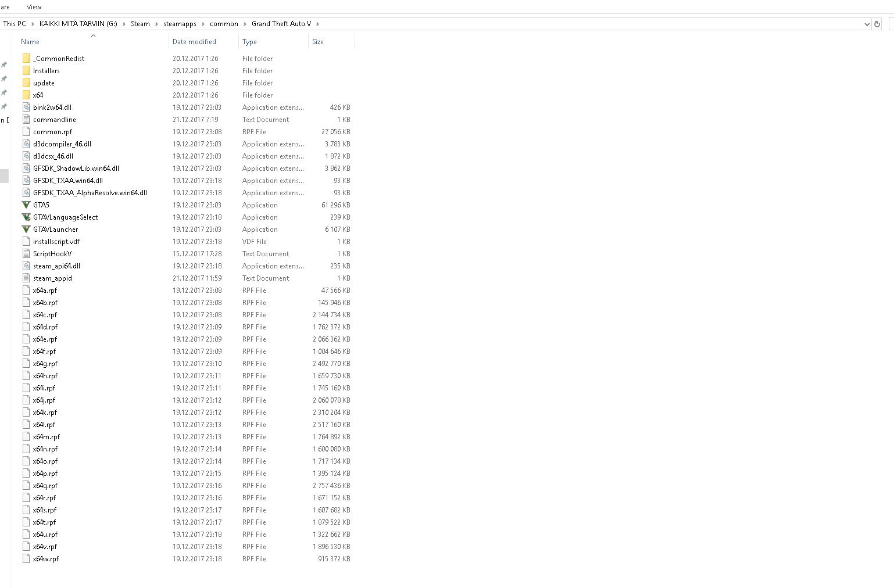Select the x64c.rpf file name

(45, 315)
